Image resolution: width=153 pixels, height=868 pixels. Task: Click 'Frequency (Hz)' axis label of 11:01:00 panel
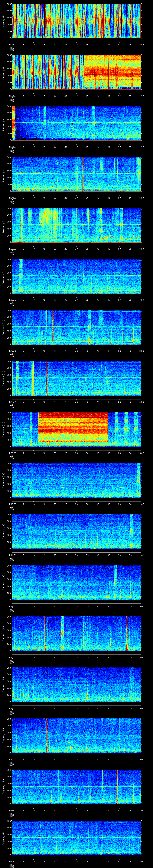pyautogui.click(x=3, y=21)
